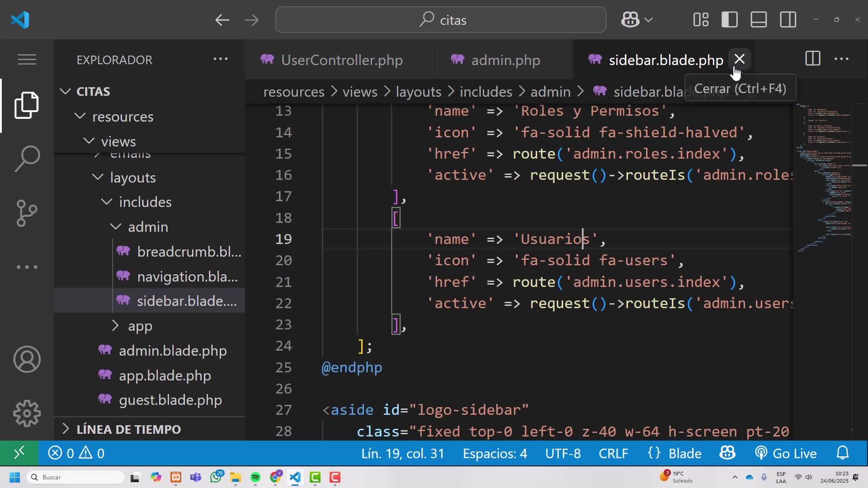Open the Copilot dropdown chevron in title bar
The width and height of the screenshot is (868, 488).
(x=648, y=20)
